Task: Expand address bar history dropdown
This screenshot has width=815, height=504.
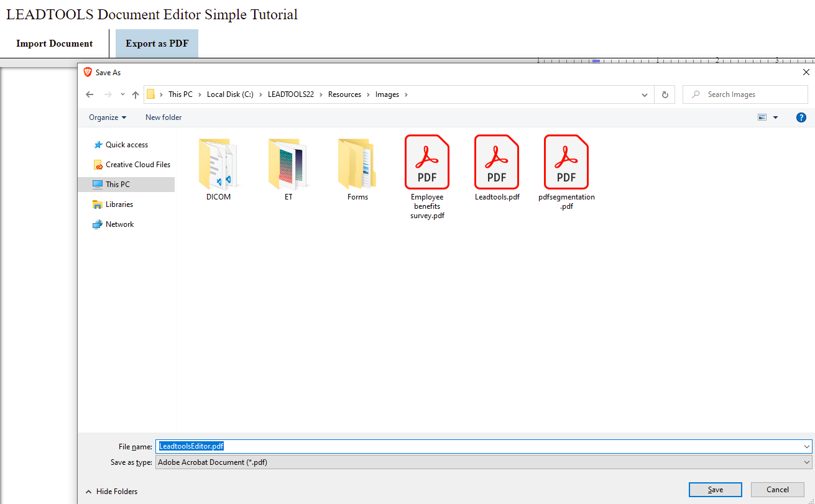Action: click(x=645, y=94)
